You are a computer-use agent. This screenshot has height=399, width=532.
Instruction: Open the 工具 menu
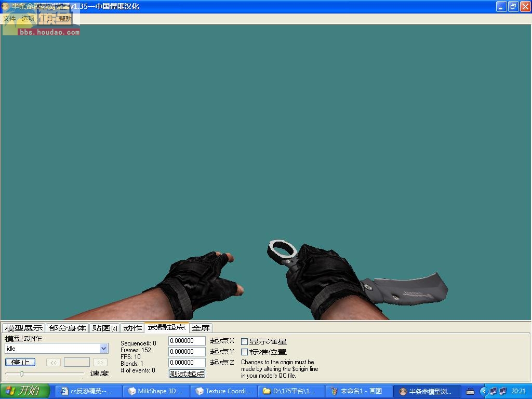click(46, 18)
